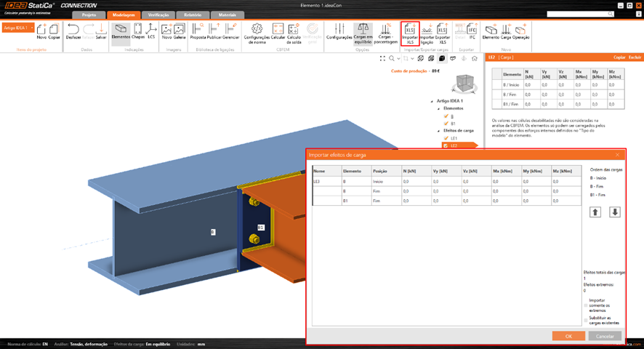The image size is (644, 349).
Task: Open the Relatório tab
Action: pos(193,15)
